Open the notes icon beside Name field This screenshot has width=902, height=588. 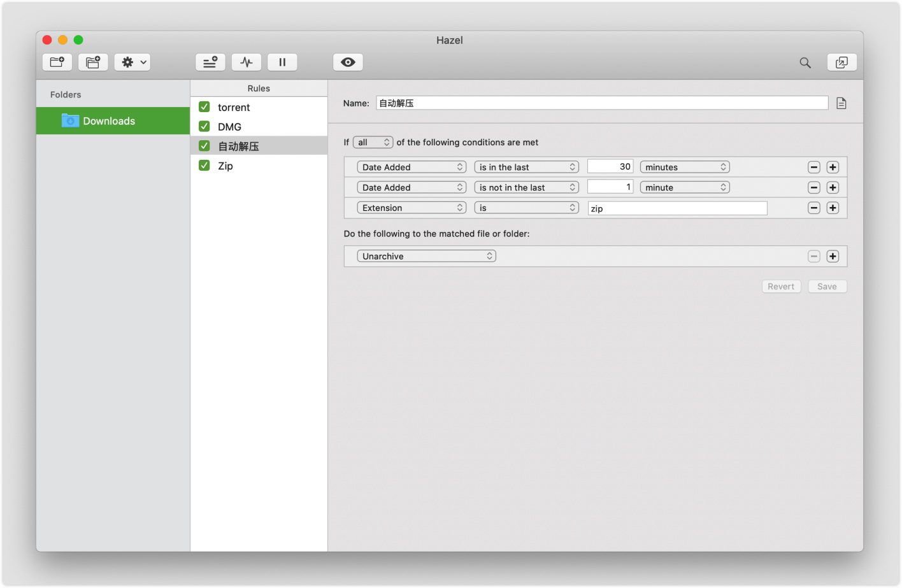coord(841,103)
